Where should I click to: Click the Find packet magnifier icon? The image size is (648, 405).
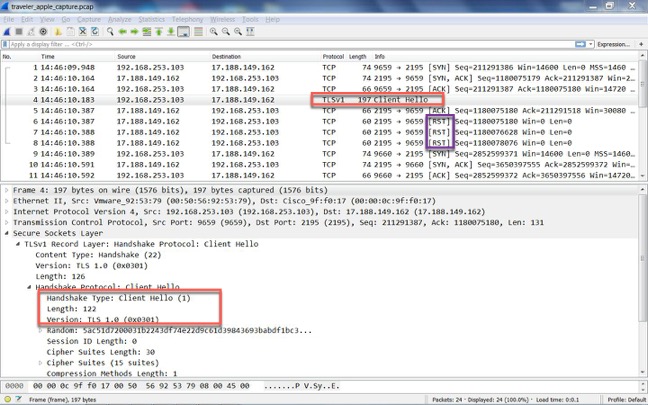pyautogui.click(x=110, y=32)
